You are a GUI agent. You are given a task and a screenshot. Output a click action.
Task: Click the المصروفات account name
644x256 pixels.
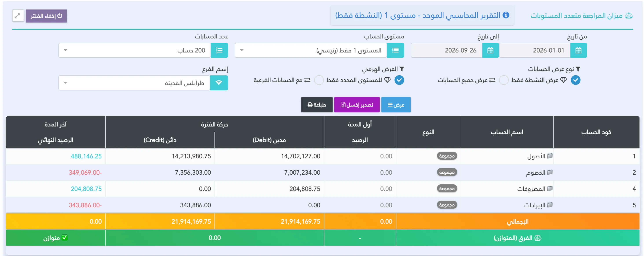531,189
